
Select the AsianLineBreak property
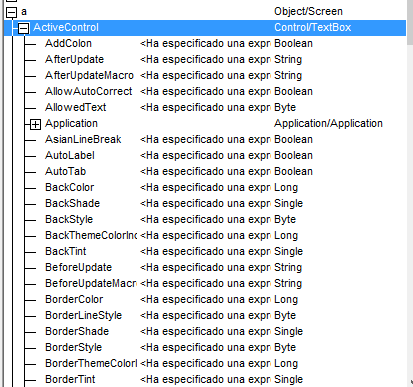[83, 139]
